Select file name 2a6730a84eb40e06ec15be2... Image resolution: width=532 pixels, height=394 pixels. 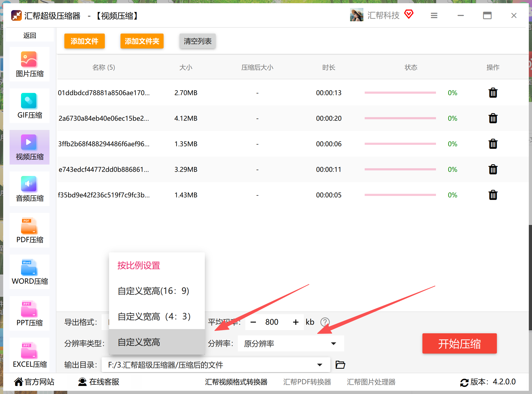tap(104, 118)
